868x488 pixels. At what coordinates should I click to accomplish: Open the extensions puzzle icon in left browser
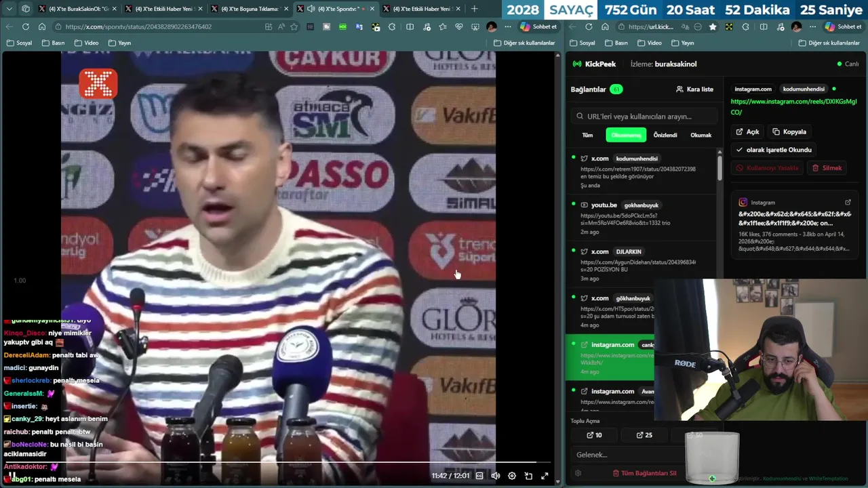point(392,26)
